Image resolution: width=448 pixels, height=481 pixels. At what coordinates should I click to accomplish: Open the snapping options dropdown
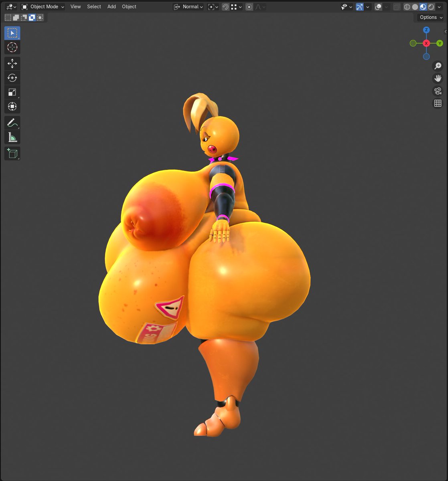click(236, 7)
